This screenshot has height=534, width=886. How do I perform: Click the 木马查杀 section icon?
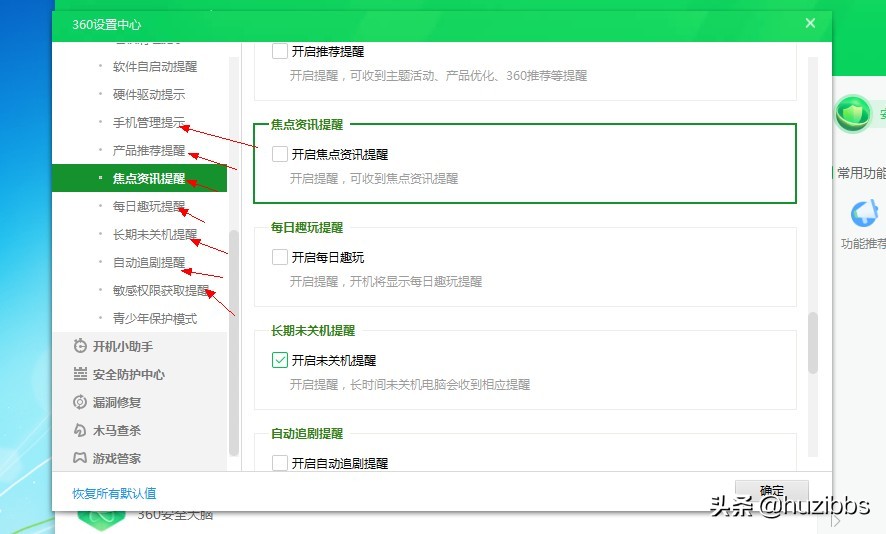(80, 430)
